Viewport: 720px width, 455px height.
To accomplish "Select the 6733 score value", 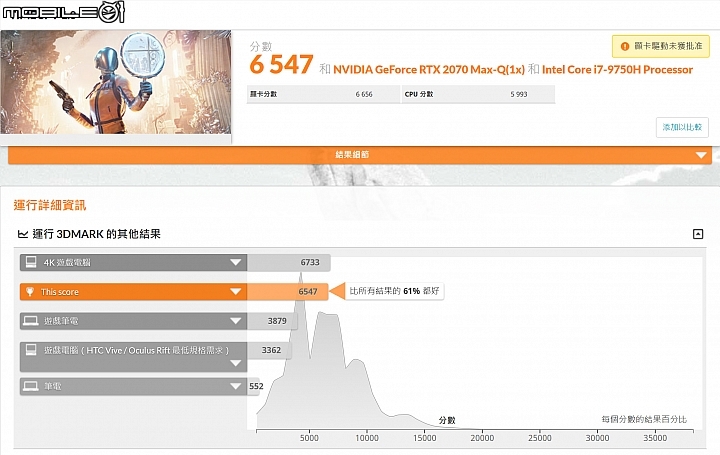I will coord(310,262).
